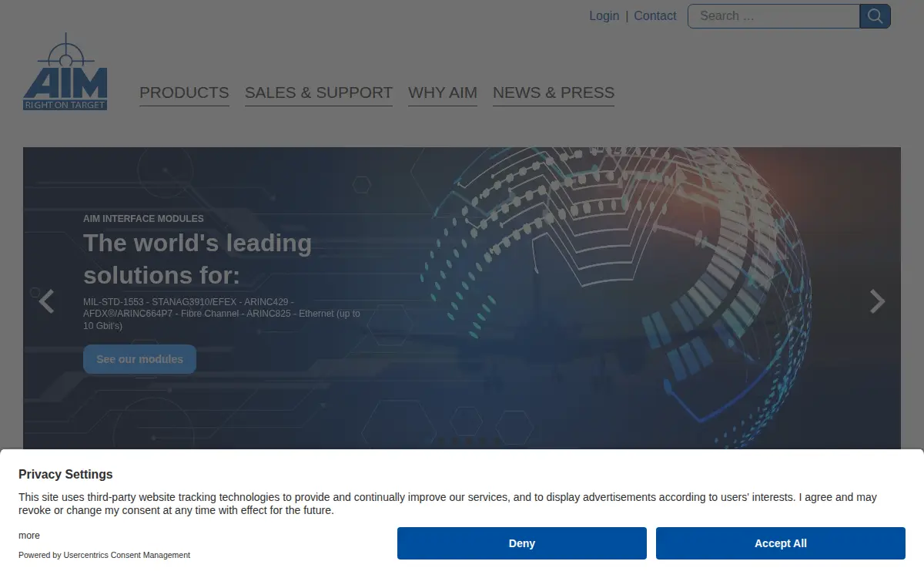The image size is (924, 578).
Task: Open the Sales & Support menu
Action: pos(319,92)
